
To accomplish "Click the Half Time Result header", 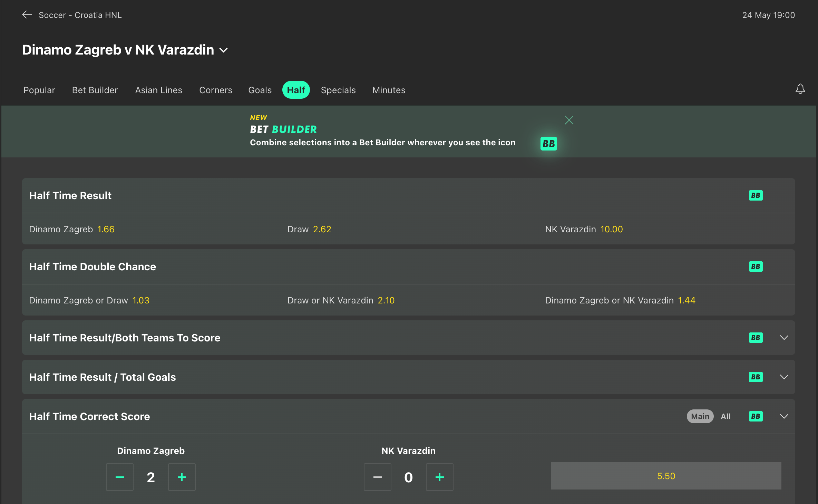I will pyautogui.click(x=70, y=195).
